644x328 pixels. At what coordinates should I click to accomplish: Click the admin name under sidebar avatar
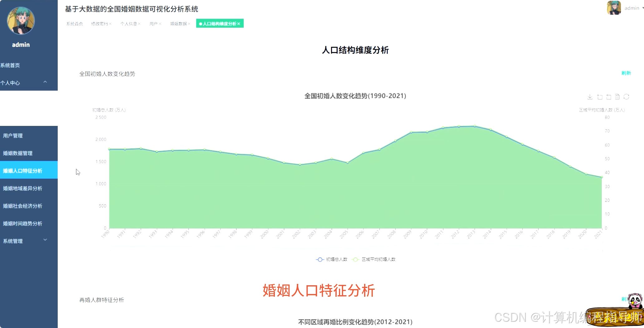21,45
